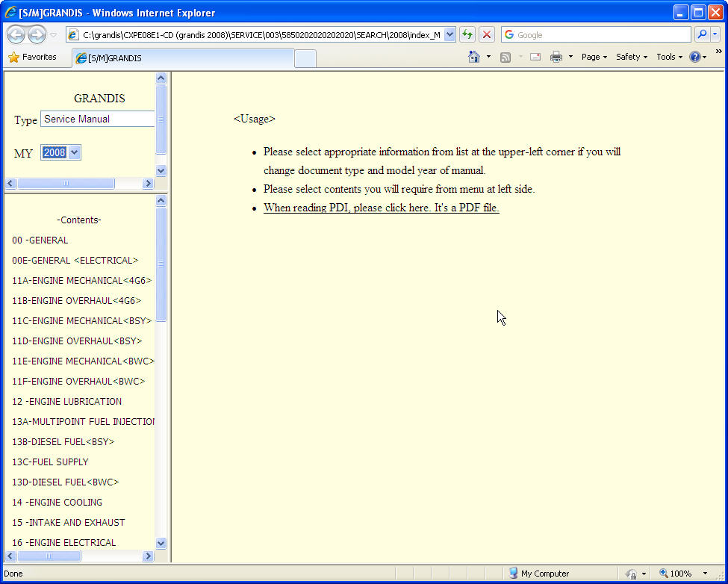Click the browser Forward arrow button
The width and height of the screenshot is (728, 584).
(x=37, y=35)
